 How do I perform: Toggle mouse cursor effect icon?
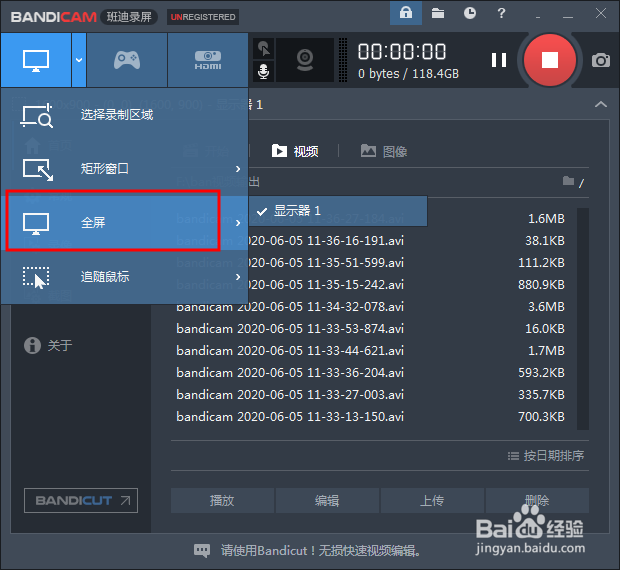click(x=263, y=49)
